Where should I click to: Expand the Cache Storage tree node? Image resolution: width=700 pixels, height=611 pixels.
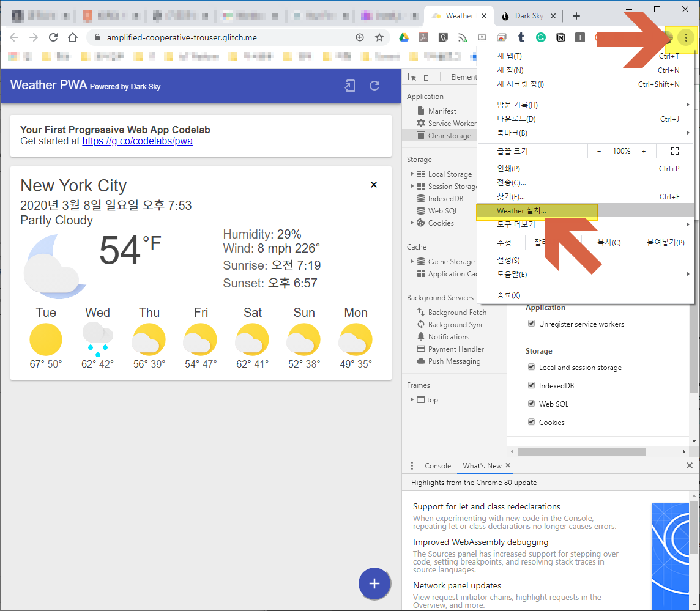pyautogui.click(x=412, y=261)
